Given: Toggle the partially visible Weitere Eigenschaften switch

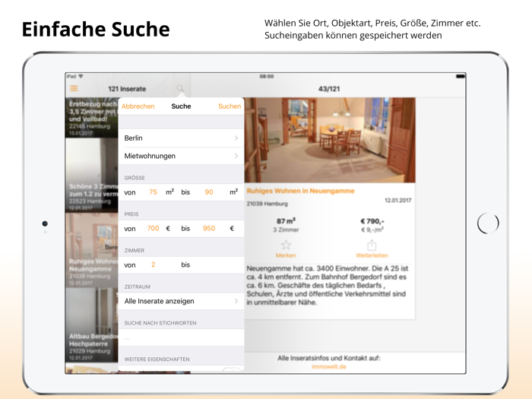Looking at the screenshot, I should click(x=232, y=369).
